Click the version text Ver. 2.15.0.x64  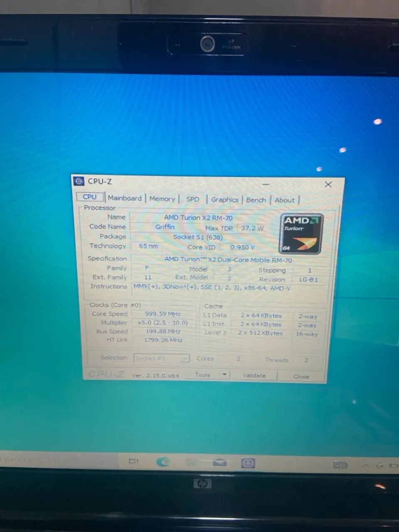[155, 375]
